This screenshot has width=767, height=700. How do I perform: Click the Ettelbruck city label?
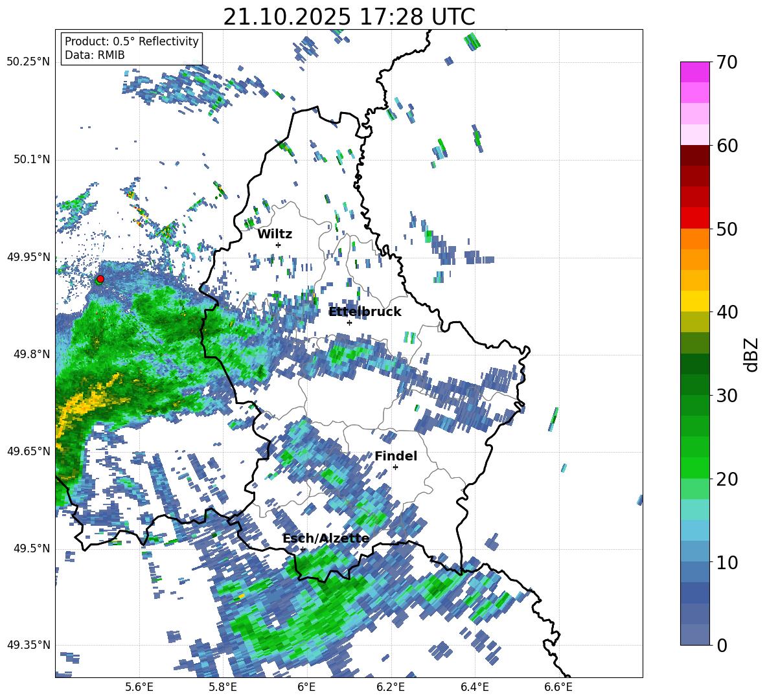pos(365,312)
